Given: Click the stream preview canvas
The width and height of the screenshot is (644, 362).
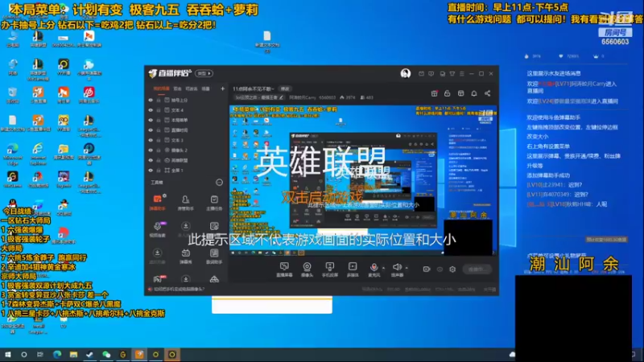Looking at the screenshot, I should click(363, 180).
